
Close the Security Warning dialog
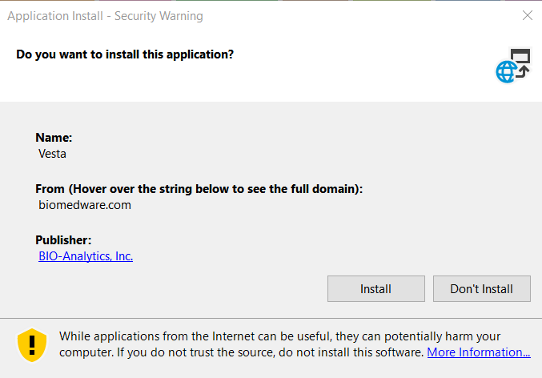pos(527,16)
